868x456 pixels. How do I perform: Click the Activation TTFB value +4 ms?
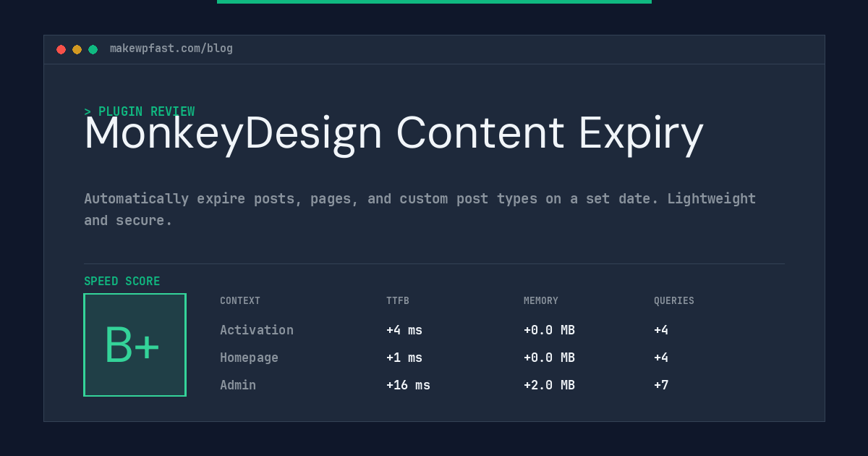coord(404,330)
